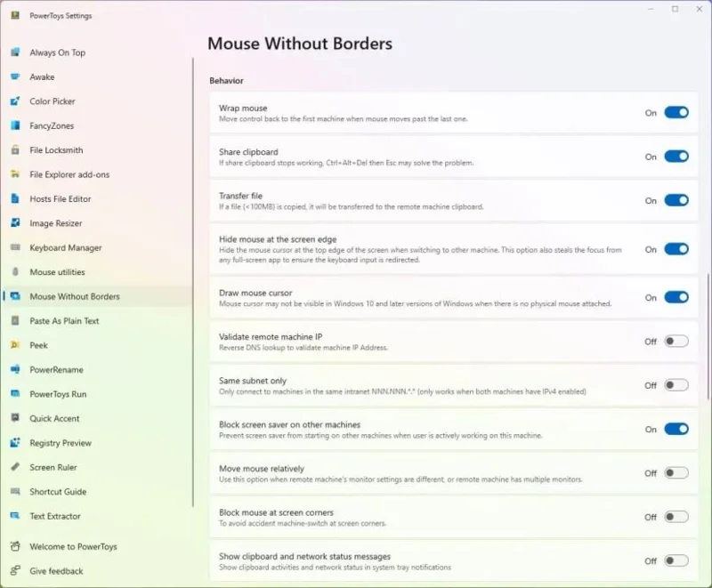The height and width of the screenshot is (588, 712).
Task: Toggle the Transfer file switch
Action: pos(676,200)
